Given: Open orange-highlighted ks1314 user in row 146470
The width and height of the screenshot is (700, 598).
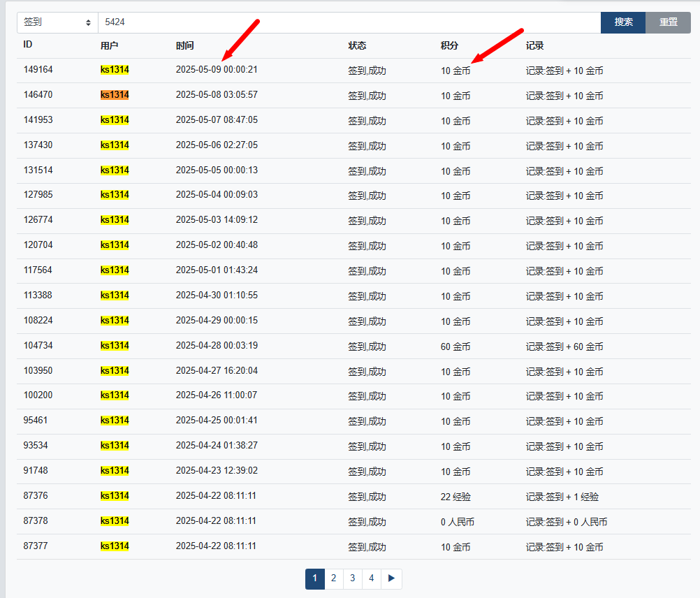Looking at the screenshot, I should [x=115, y=95].
